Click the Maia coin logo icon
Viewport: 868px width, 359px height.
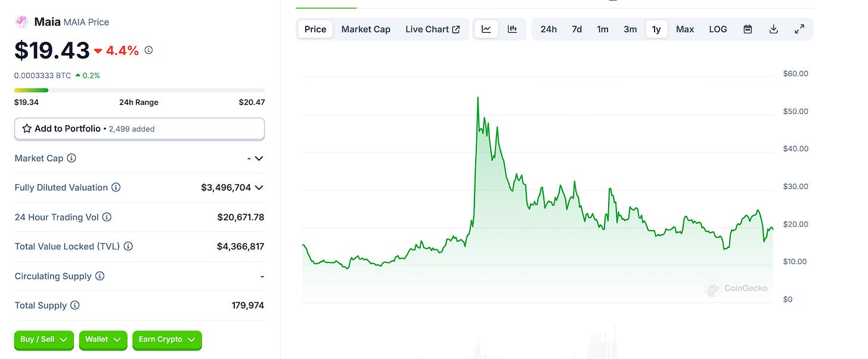tap(21, 21)
